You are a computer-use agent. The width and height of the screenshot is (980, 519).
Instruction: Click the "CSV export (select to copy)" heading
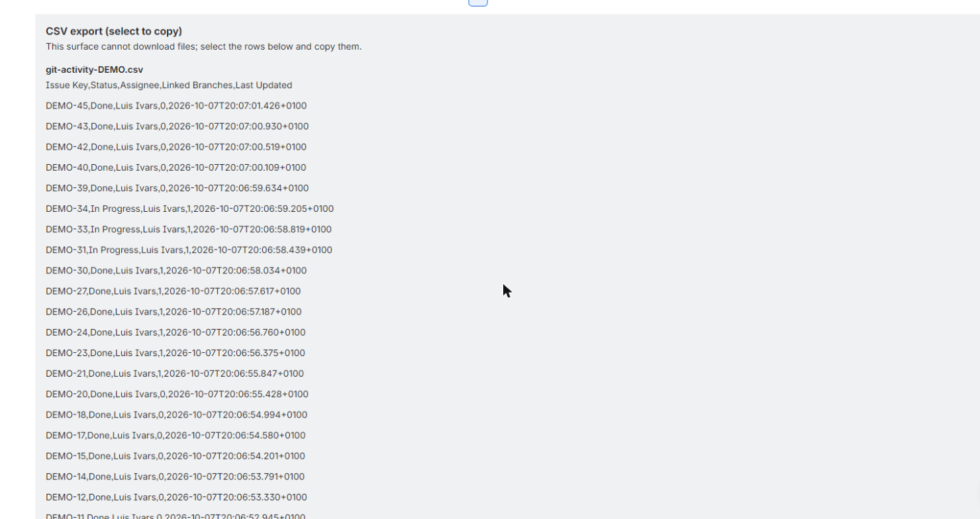tap(114, 31)
